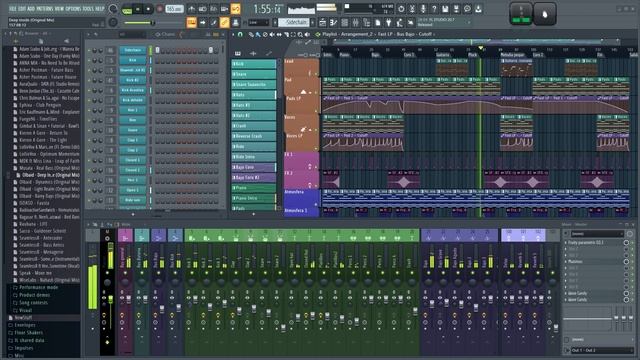The height and width of the screenshot is (360, 640).
Task: Click the next pattern arrow beside Sidechain
Action: [313, 22]
